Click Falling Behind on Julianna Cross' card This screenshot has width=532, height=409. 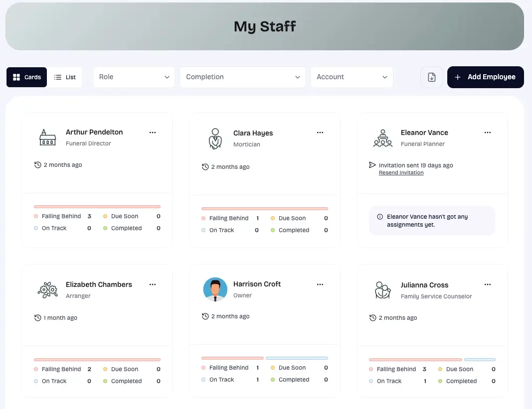coord(396,369)
